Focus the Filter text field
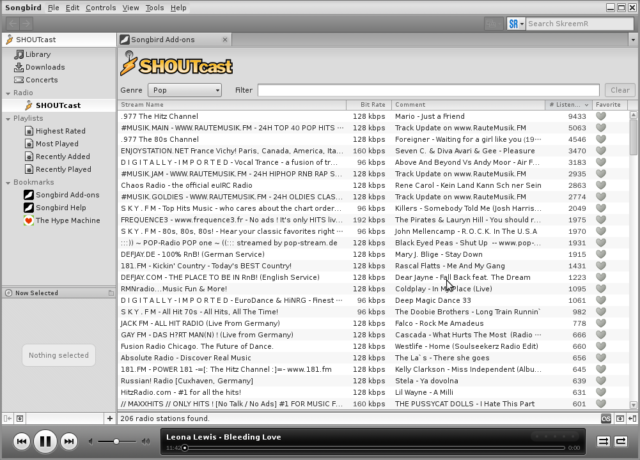The image size is (640, 460). (429, 90)
